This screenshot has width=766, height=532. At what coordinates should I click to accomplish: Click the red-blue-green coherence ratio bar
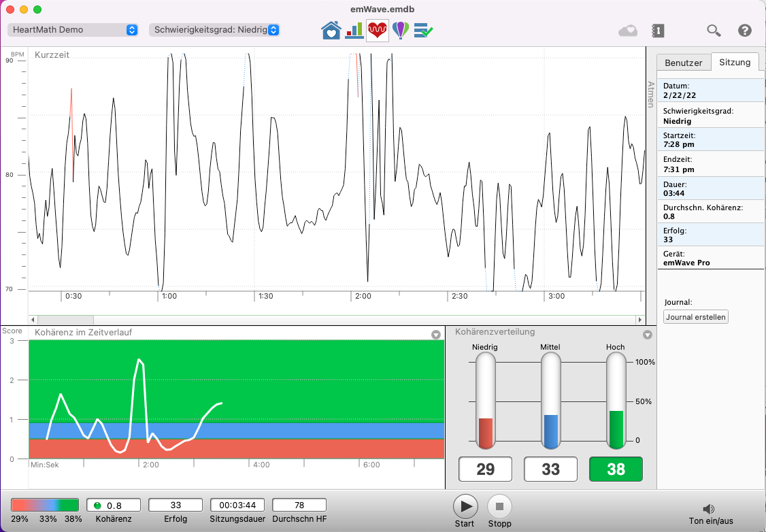(x=45, y=505)
